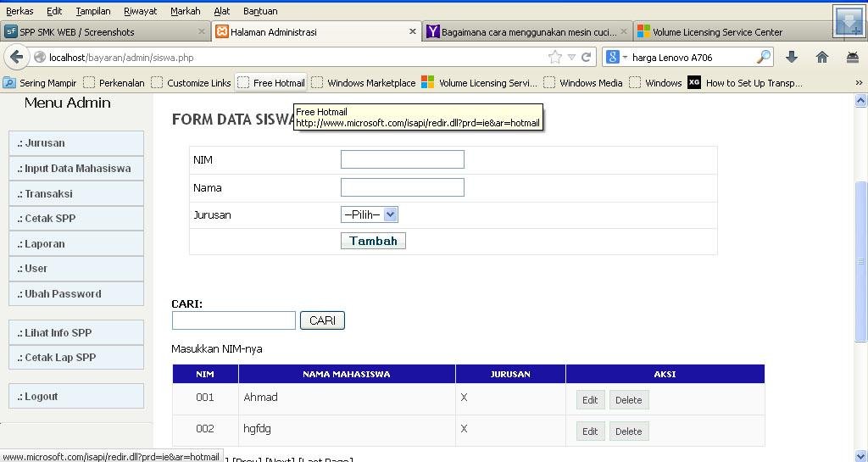
Task: Click the CARI search text field
Action: click(x=234, y=320)
